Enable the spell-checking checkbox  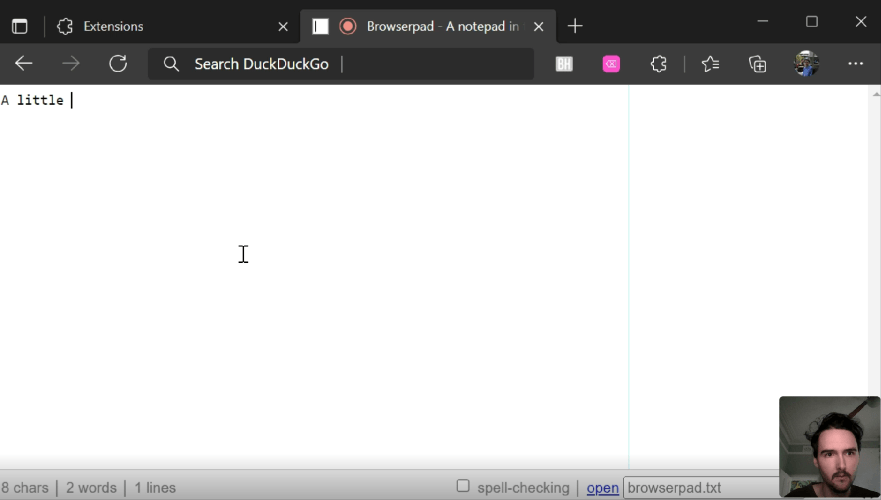click(x=463, y=486)
